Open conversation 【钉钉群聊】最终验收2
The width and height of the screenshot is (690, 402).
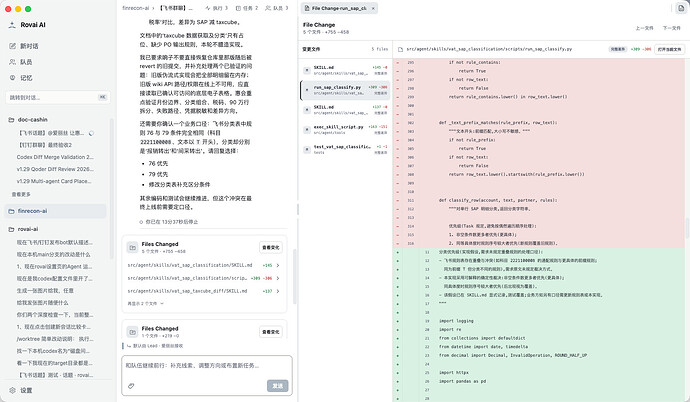45,145
